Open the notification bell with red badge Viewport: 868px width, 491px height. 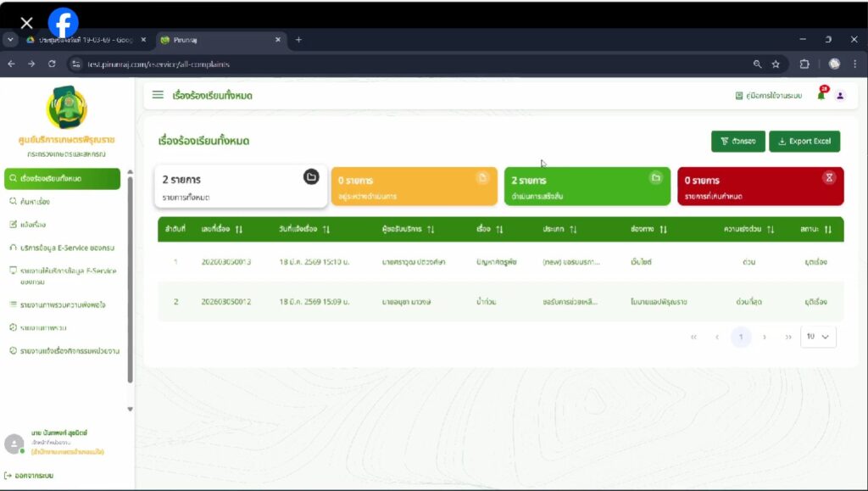point(821,95)
